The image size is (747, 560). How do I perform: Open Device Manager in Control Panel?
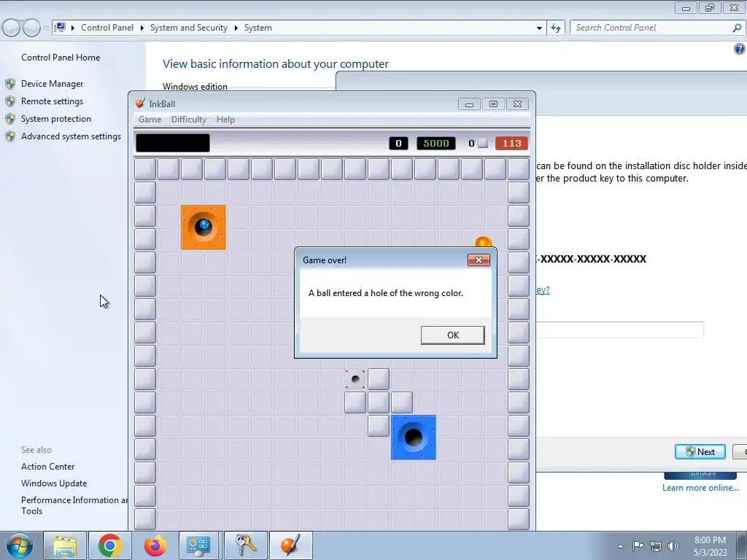pyautogui.click(x=52, y=84)
